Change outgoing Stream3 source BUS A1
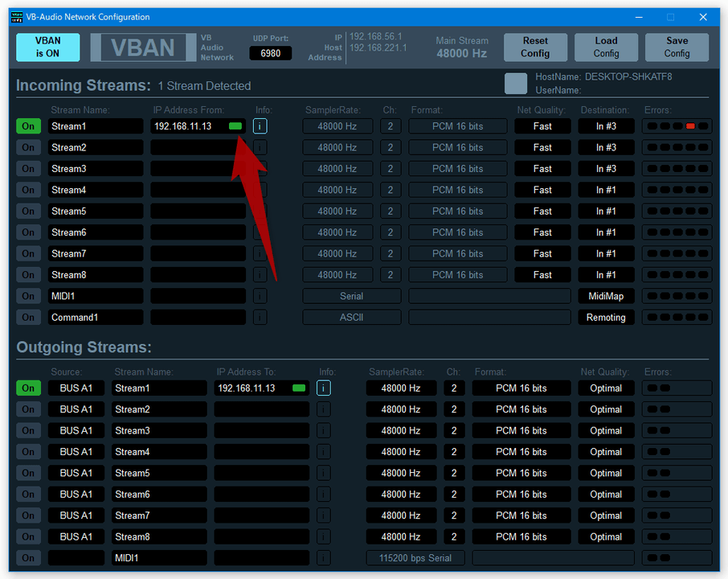Screen dimensions: 728x579 76,430
